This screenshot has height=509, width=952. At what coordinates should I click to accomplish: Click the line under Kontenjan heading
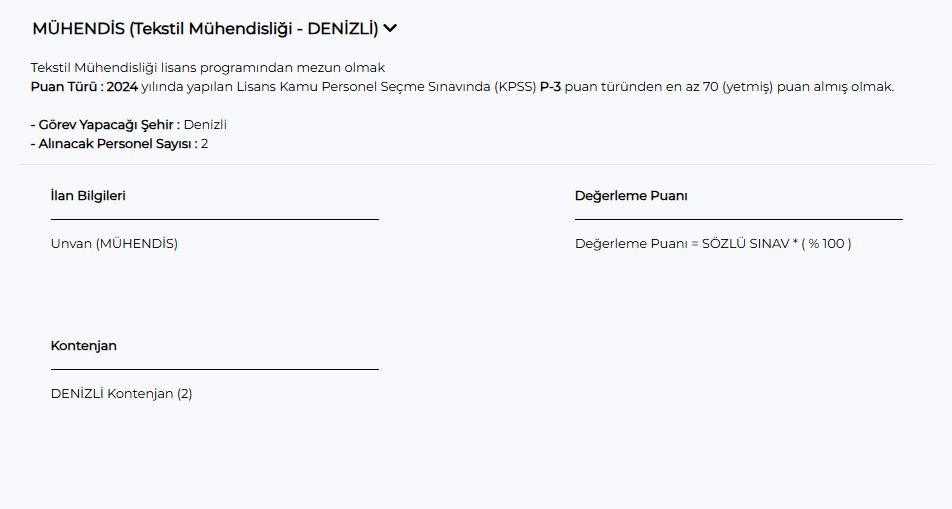pos(214,369)
